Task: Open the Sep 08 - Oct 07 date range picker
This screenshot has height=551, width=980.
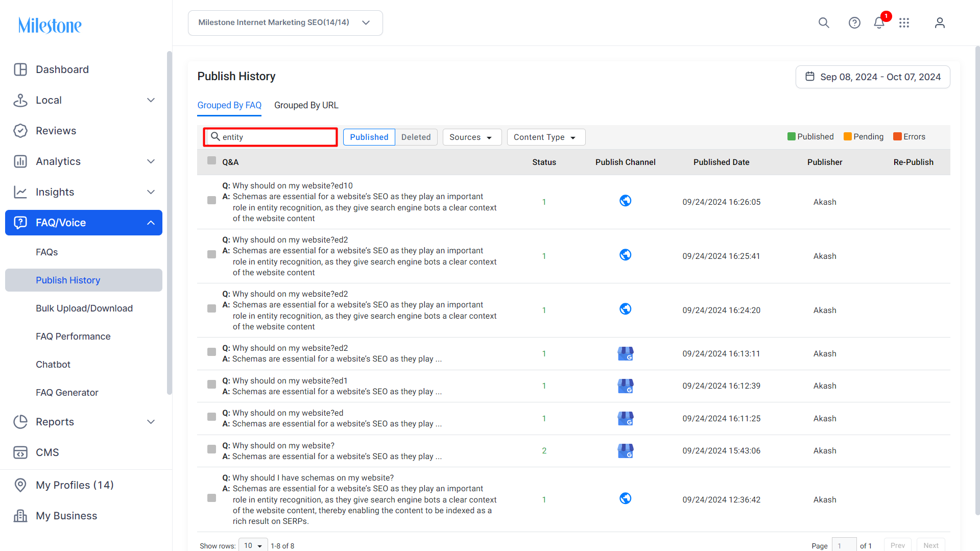Action: [873, 77]
